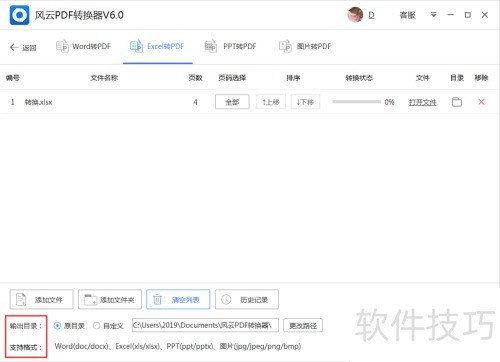Click the 文件名称 column header
The height and width of the screenshot is (362, 500).
click(x=104, y=78)
